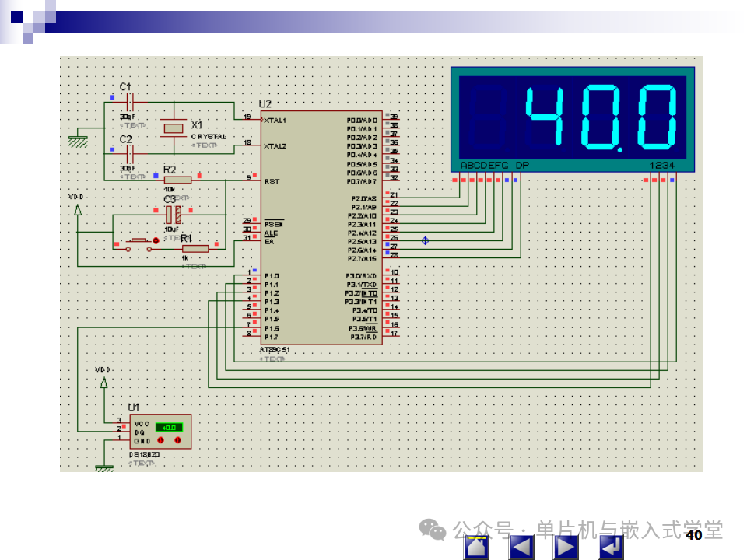This screenshot has height=560, width=747.
Task: Select the ground terminal below DS18B20
Action: tap(103, 468)
